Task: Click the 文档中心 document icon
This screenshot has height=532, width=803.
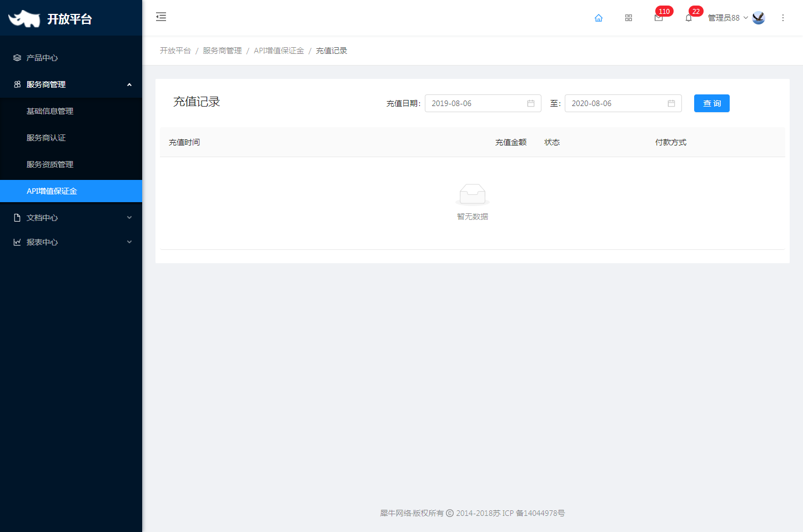Action: tap(17, 218)
